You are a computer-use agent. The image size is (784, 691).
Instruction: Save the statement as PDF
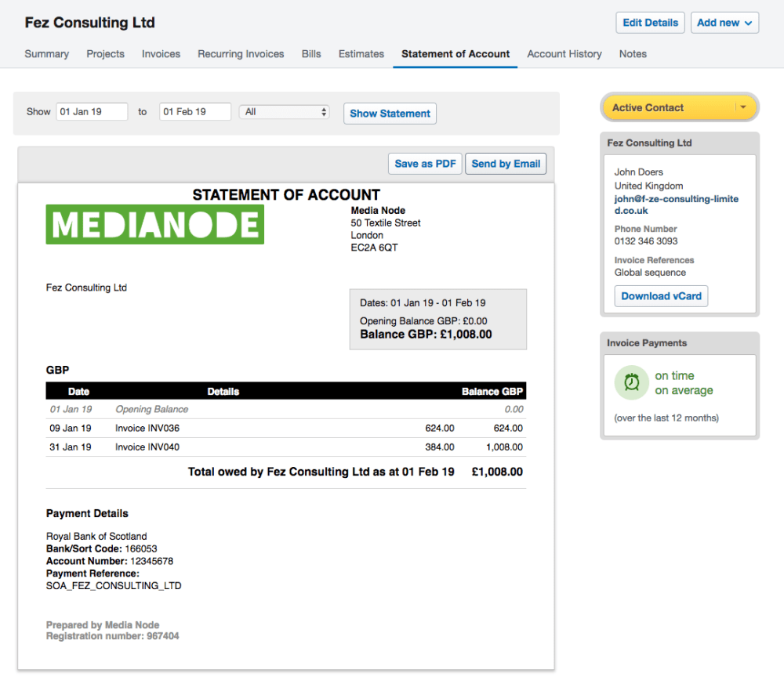coord(425,164)
